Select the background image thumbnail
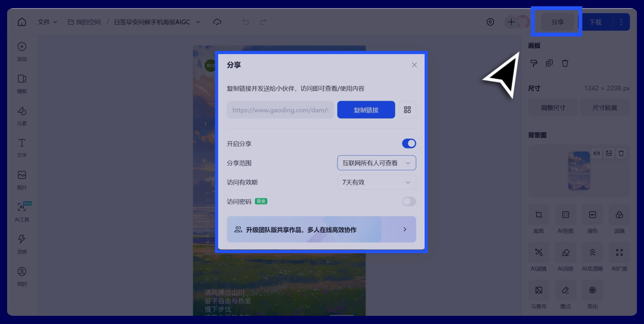The width and height of the screenshot is (644, 324). coord(579,171)
